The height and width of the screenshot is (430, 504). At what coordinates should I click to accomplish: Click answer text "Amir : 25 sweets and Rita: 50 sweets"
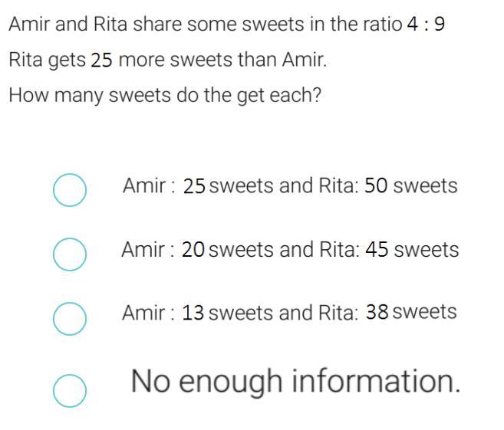point(289,186)
